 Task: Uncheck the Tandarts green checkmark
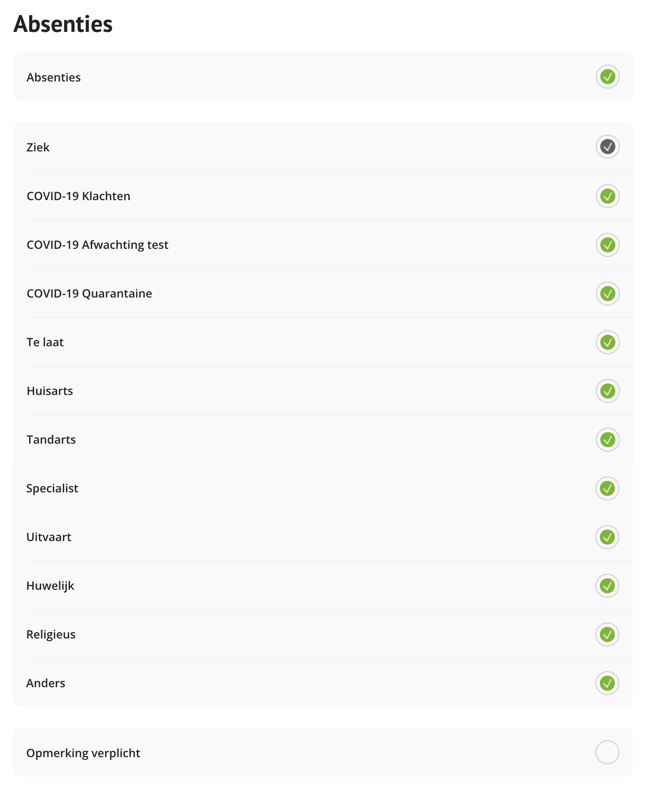tap(607, 440)
